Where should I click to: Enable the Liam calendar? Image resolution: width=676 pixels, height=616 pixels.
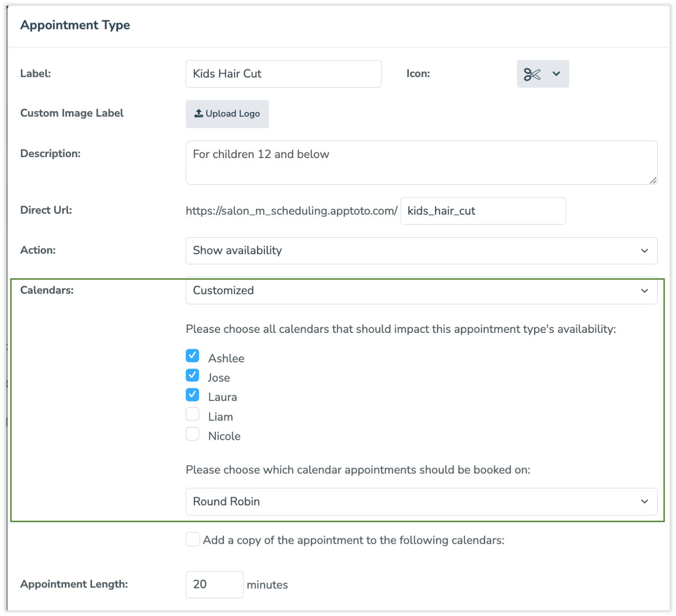click(192, 414)
